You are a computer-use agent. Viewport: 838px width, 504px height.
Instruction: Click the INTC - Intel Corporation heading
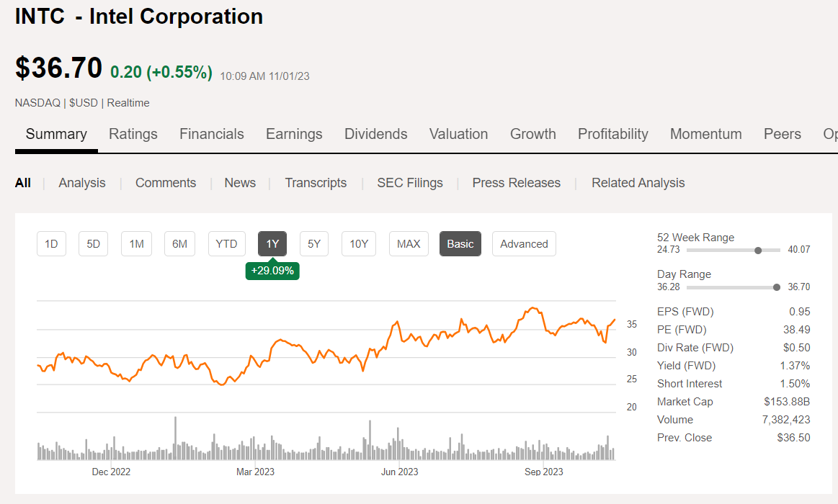(x=139, y=17)
